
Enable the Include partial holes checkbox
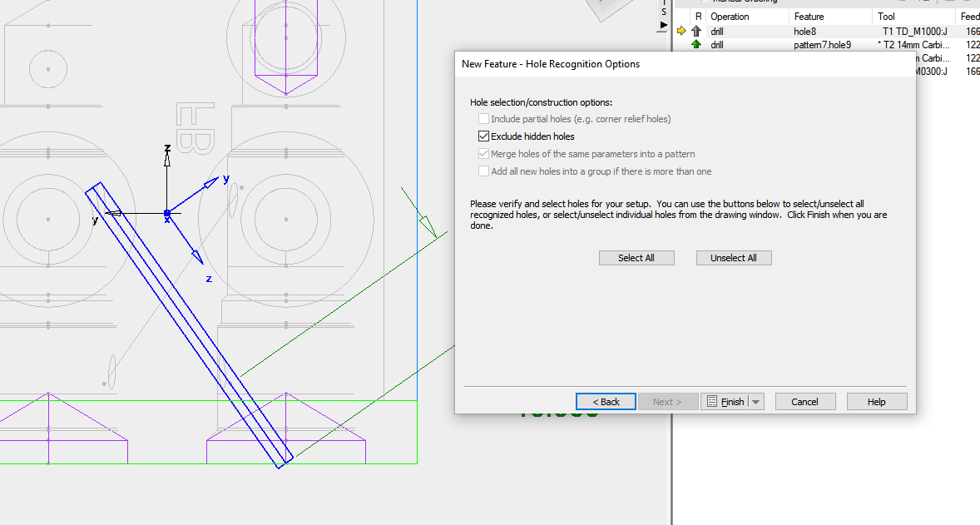coord(483,118)
